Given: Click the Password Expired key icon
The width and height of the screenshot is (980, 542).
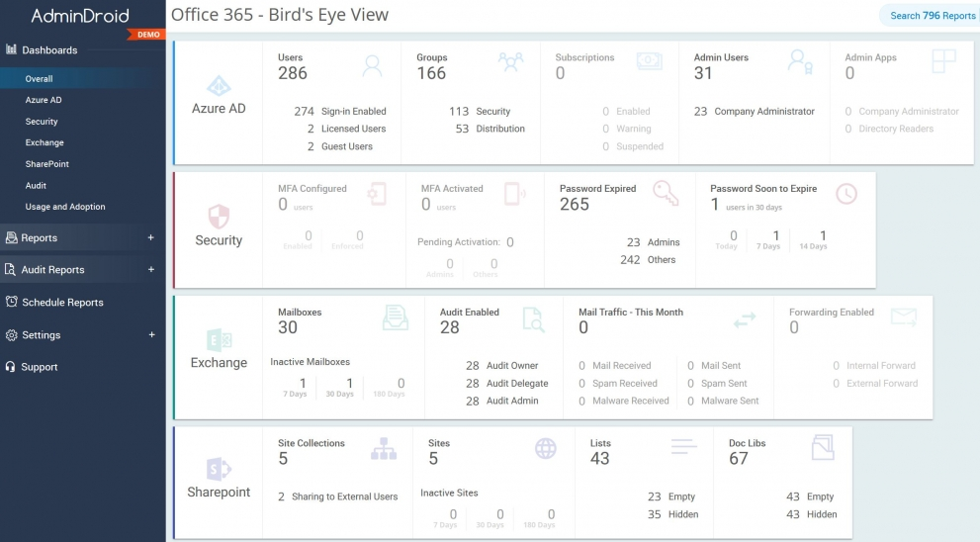Looking at the screenshot, I should [x=665, y=193].
